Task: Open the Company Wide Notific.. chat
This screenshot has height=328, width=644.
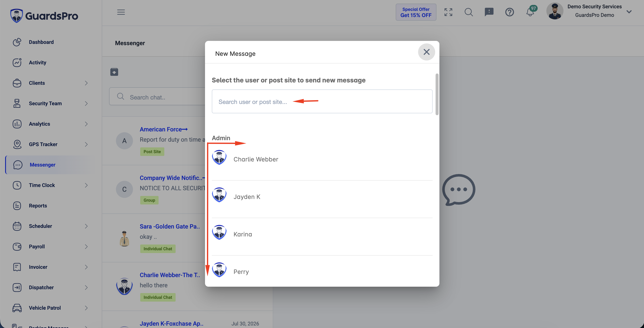Action: click(x=172, y=178)
